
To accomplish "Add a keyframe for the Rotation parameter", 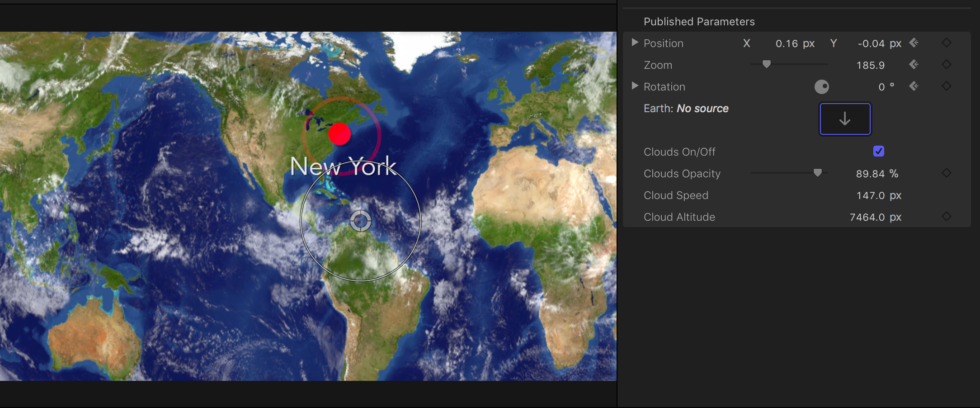I will [947, 86].
